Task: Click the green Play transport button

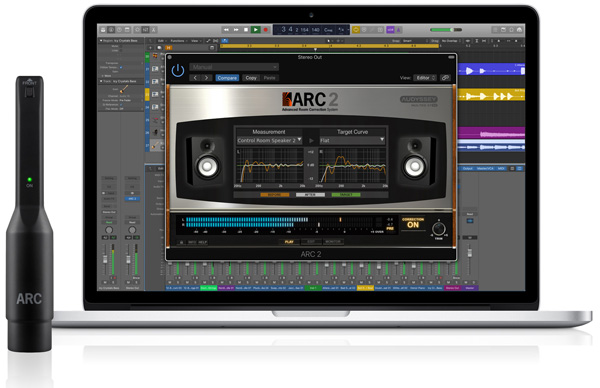Action: tap(256, 30)
